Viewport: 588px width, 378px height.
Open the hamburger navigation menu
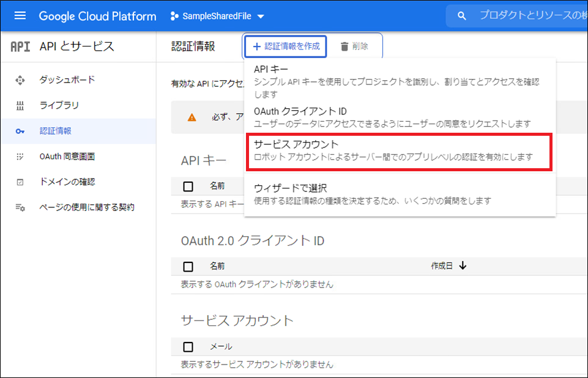tap(20, 16)
